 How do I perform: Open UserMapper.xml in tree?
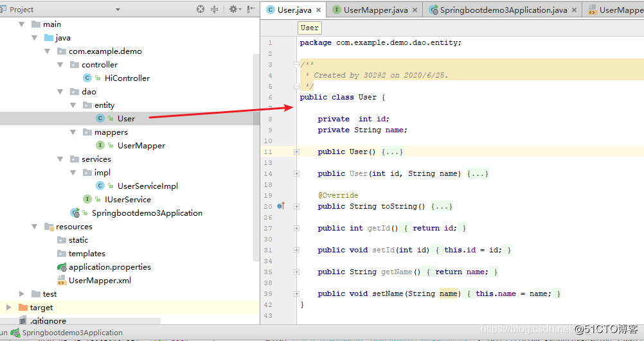point(100,281)
